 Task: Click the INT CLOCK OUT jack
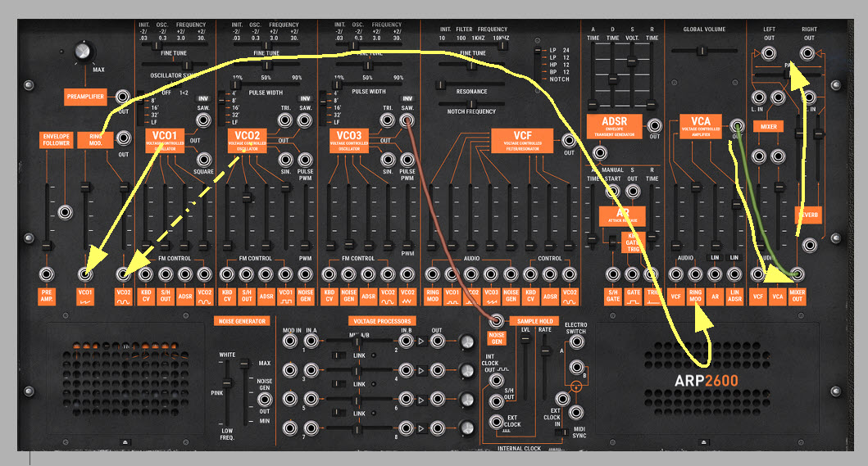pos(496,380)
